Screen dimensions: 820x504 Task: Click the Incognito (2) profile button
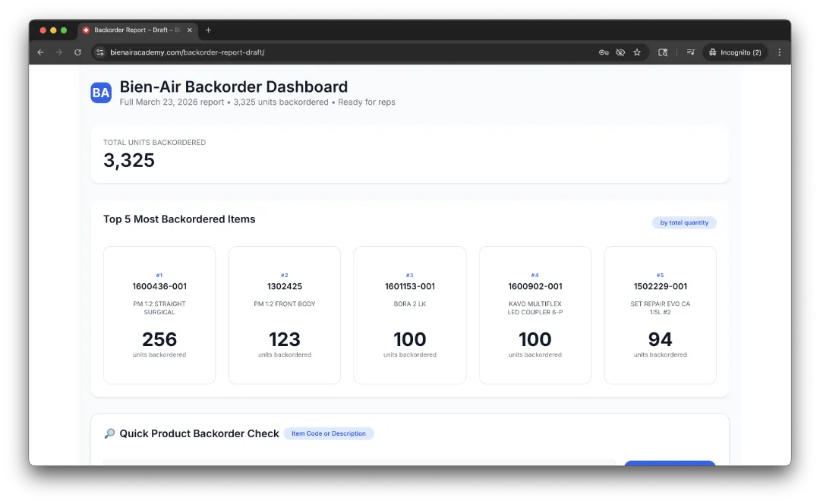click(x=735, y=52)
